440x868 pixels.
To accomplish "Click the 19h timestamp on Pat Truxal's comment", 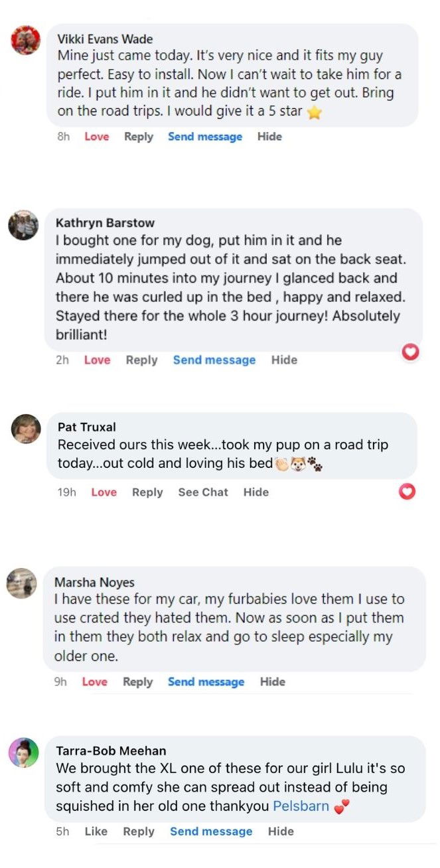I will (x=67, y=492).
